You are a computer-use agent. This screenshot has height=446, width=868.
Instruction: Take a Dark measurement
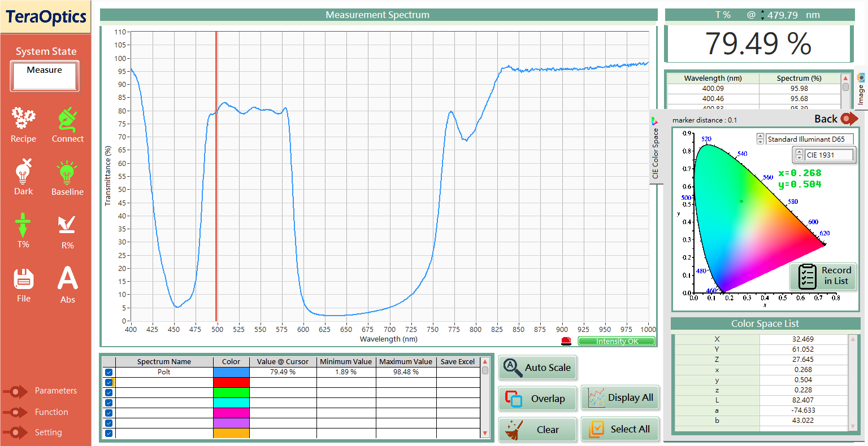coord(23,172)
